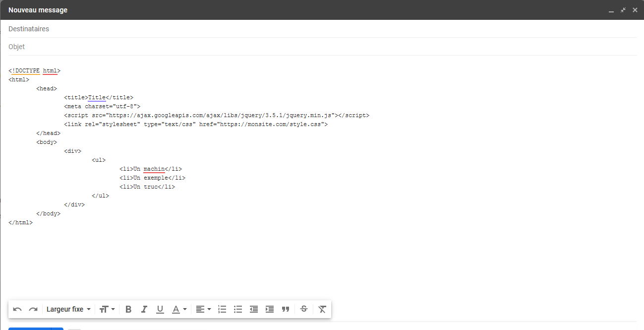Redo the last undone edit
644x330 pixels.
pos(33,309)
